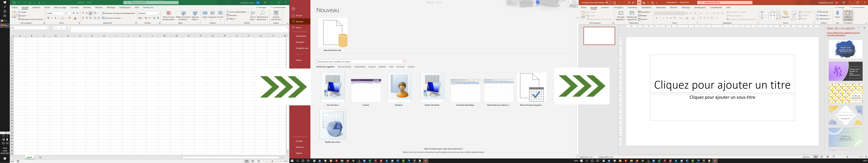Toggle underline in Excel Police group
Image resolution: width=868 pixels, height=163 pixels.
coord(55,18)
